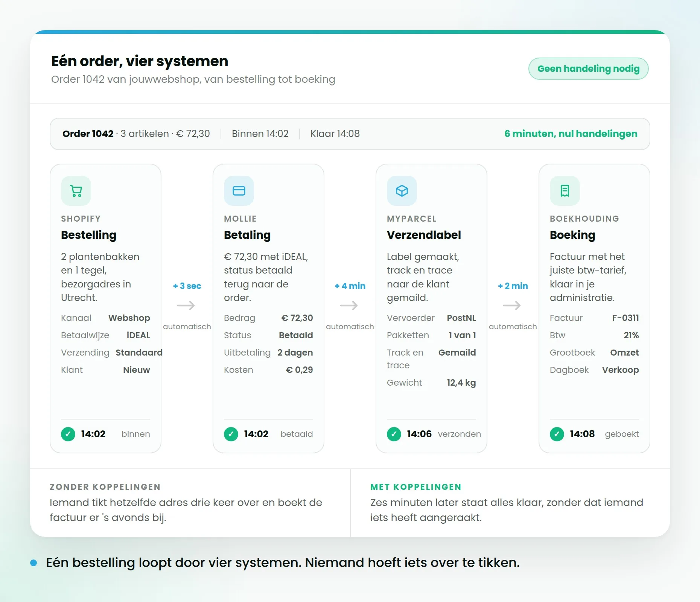Click the '€ 0,29' Kosten value
This screenshot has width=700, height=602.
click(x=300, y=370)
